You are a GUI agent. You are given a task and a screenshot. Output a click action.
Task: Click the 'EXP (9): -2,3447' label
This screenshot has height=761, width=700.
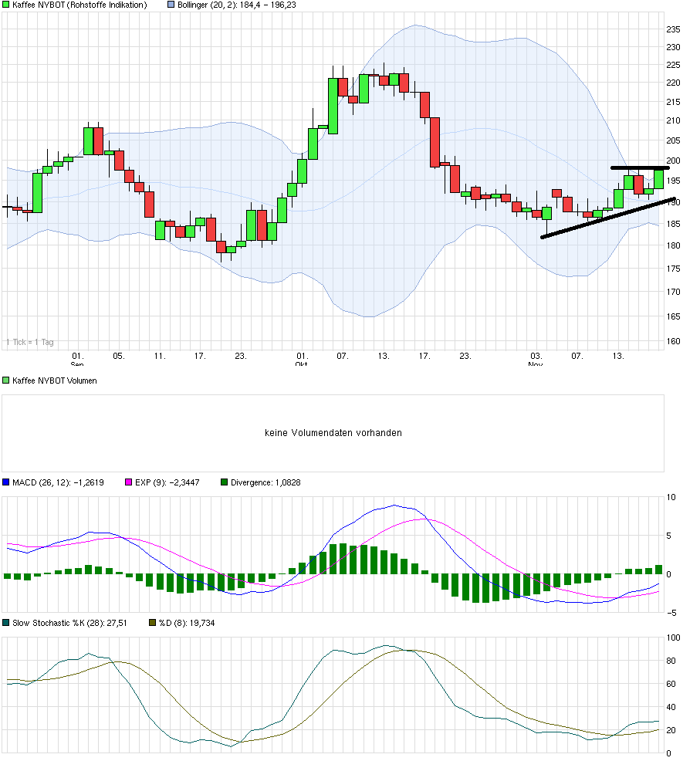tap(167, 482)
